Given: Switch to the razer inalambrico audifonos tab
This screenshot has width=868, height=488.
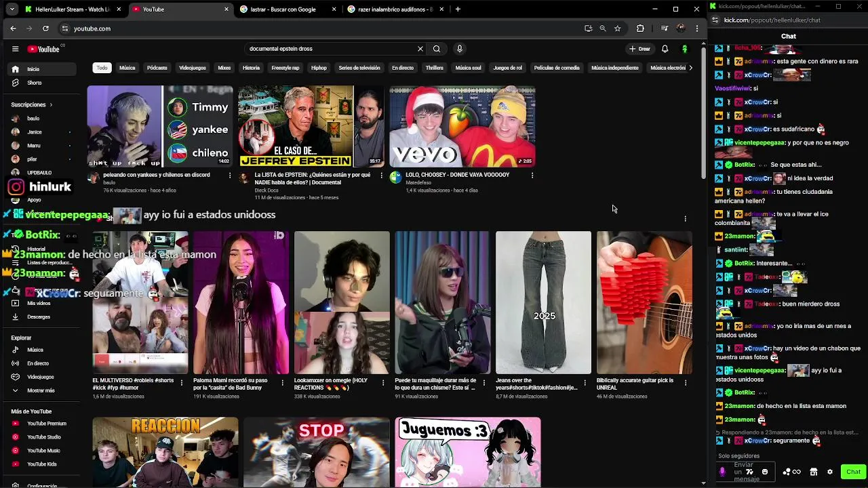Looking at the screenshot, I should pyautogui.click(x=396, y=9).
